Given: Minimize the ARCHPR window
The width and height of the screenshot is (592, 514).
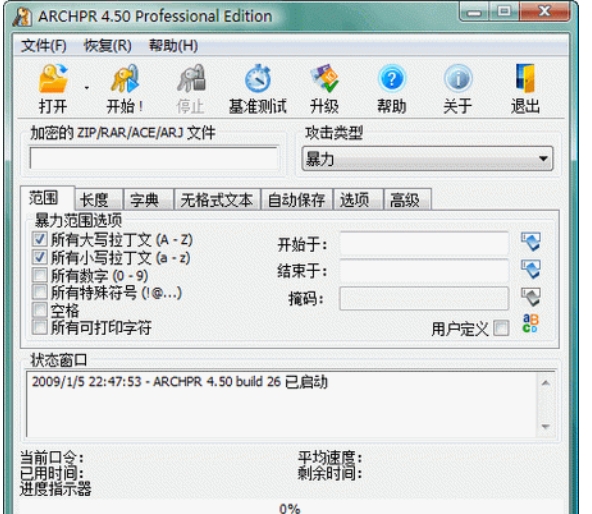Looking at the screenshot, I should (x=474, y=12).
